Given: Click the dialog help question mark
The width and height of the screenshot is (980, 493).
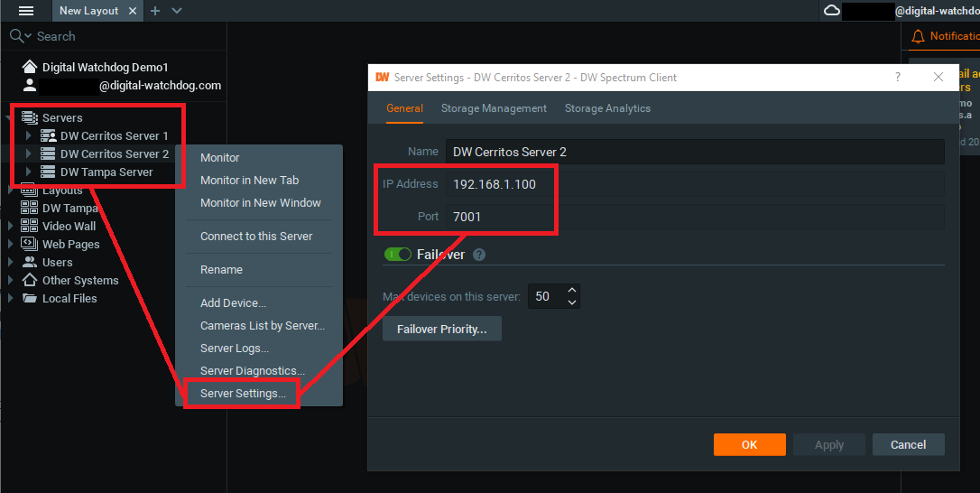Looking at the screenshot, I should point(897,78).
